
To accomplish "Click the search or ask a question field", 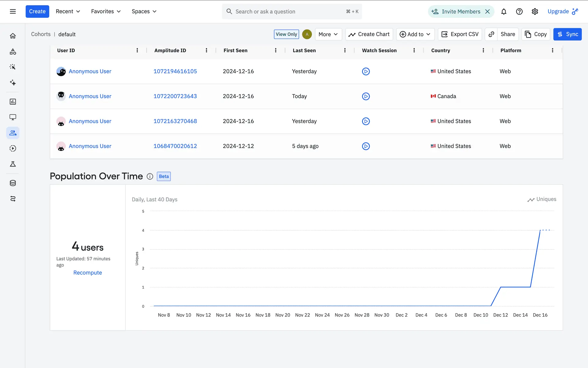I will tap(288, 12).
